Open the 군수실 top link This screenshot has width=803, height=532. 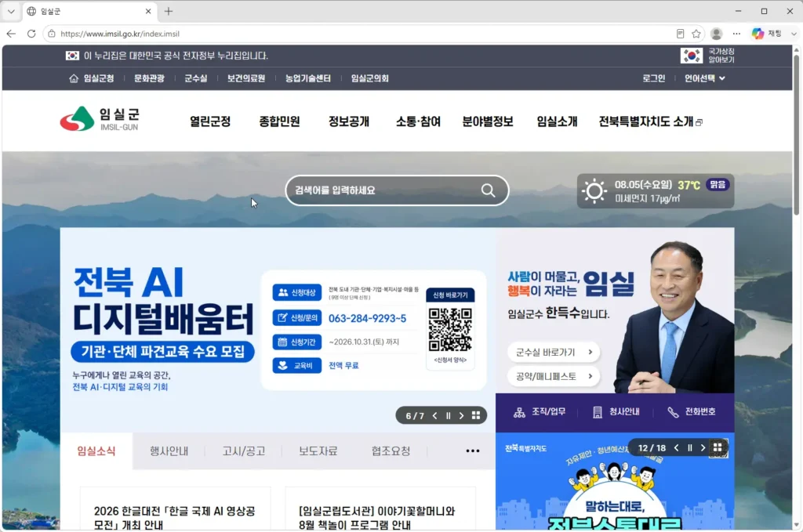(x=195, y=78)
